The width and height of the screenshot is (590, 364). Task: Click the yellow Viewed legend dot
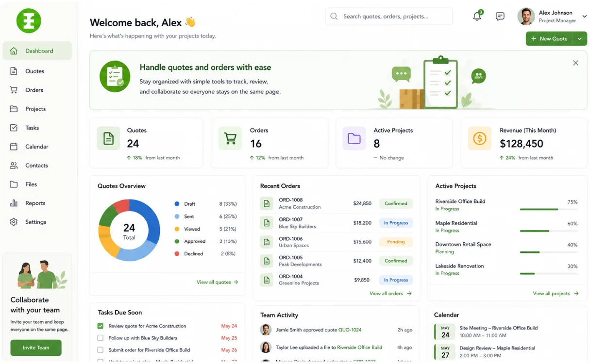[x=177, y=229]
